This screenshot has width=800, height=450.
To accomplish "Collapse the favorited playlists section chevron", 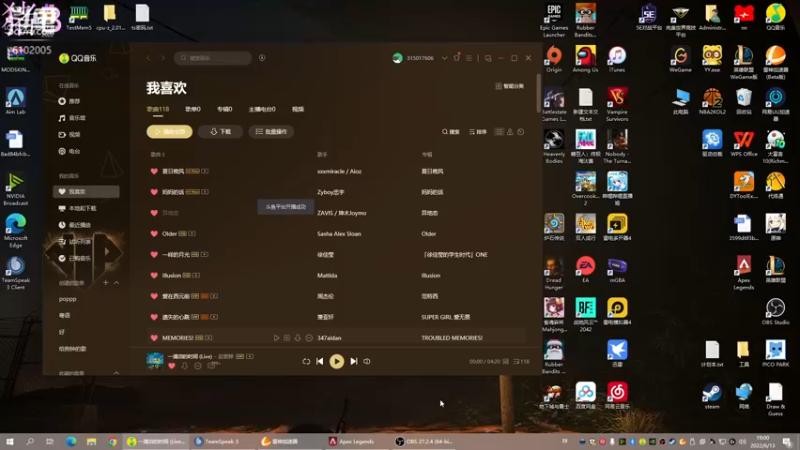I will [116, 373].
